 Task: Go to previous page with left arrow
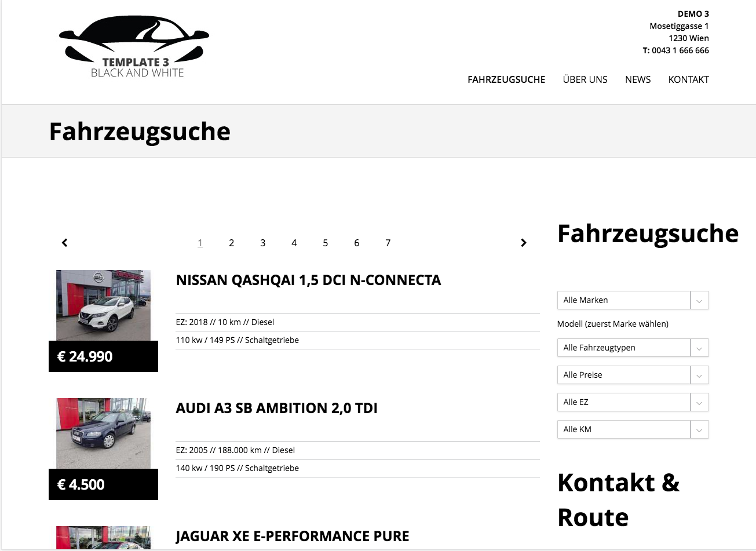65,243
